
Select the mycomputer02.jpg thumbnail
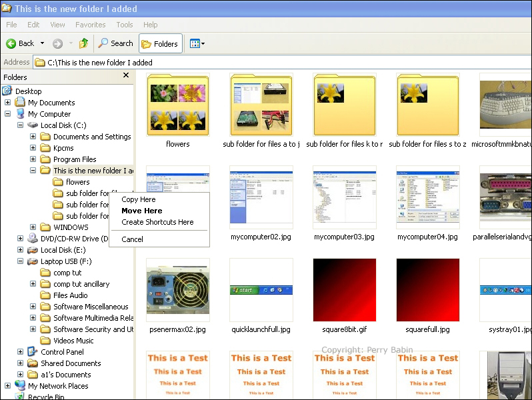[261, 197]
